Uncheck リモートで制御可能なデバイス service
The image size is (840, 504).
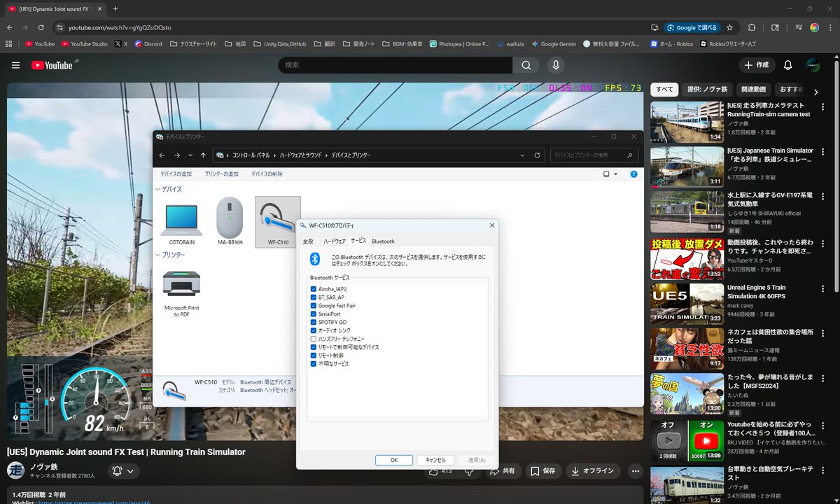pyautogui.click(x=314, y=347)
